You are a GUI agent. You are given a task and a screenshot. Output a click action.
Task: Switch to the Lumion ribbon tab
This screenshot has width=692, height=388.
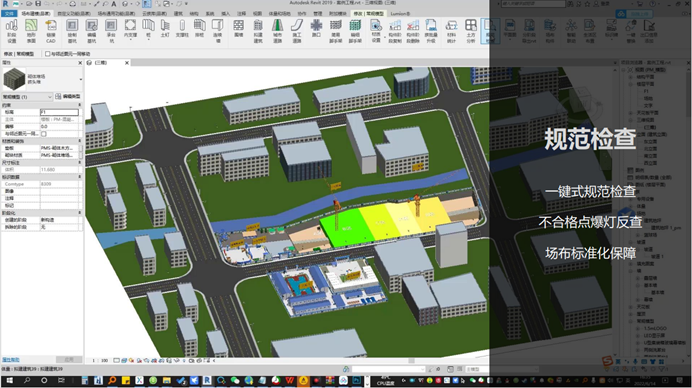pyautogui.click(x=400, y=14)
